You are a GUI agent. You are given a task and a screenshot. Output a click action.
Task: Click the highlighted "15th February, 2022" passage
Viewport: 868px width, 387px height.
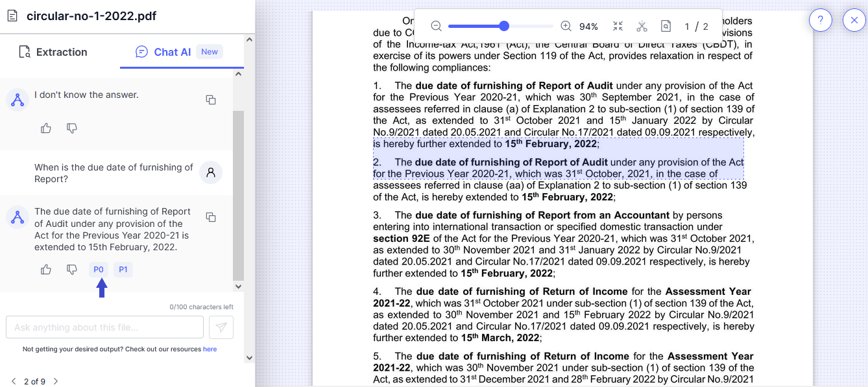pos(551,144)
